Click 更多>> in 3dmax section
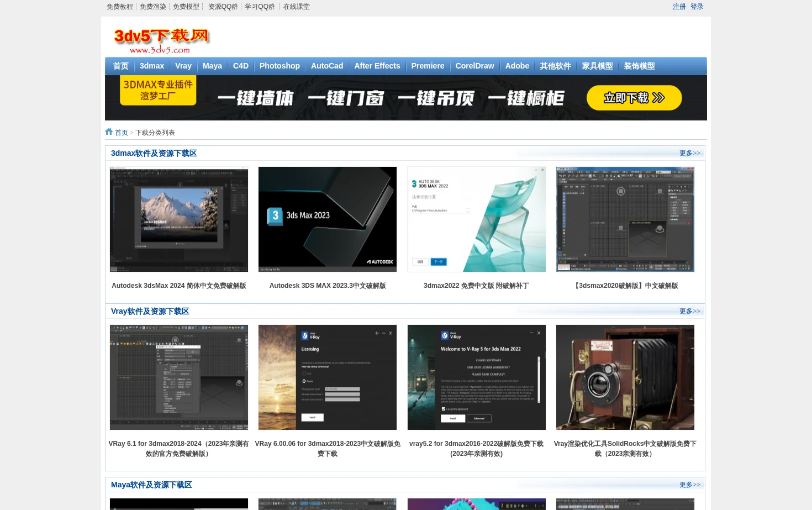812x510 pixels. (689, 153)
